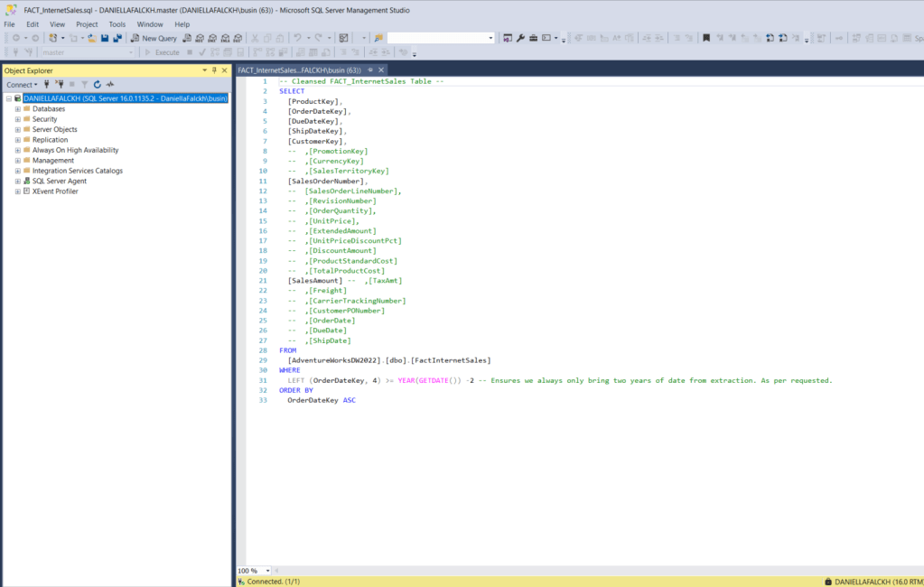Screen dimensions: 924x587
Task: Pin the Object Explorer panel with auto-hide pin
Action: tap(214, 70)
